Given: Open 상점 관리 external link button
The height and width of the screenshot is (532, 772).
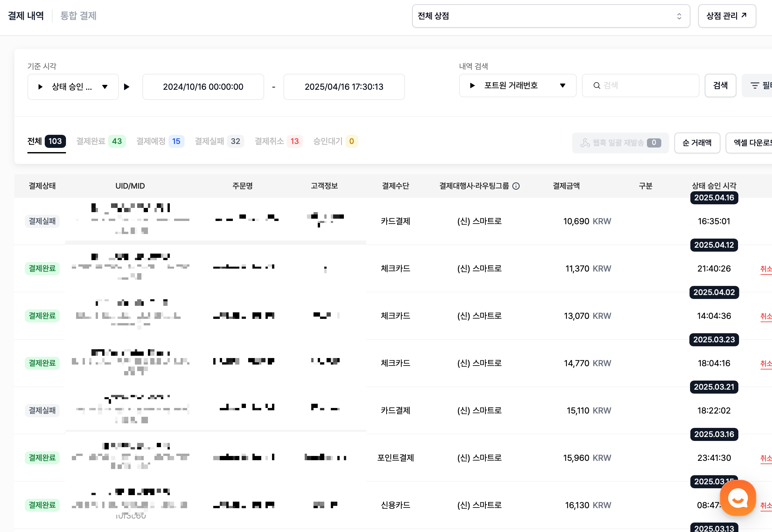Looking at the screenshot, I should [x=727, y=16].
